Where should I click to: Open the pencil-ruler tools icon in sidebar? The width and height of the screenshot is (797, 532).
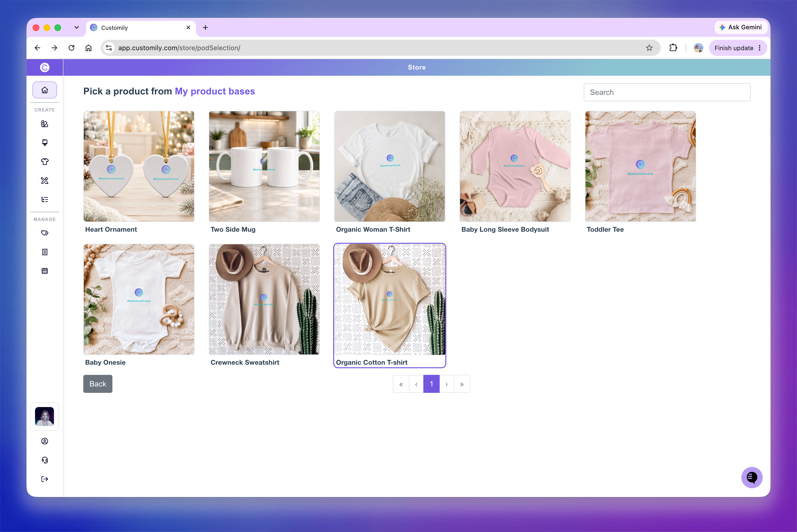point(45,181)
